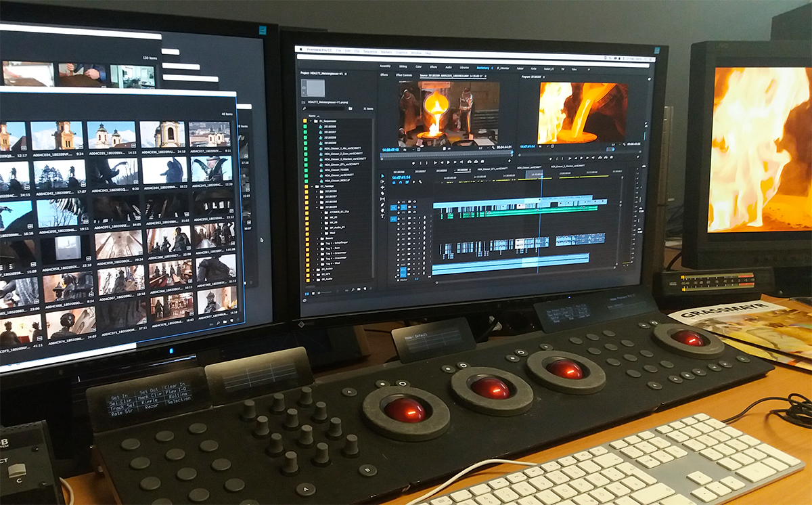This screenshot has width=812, height=505.
Task: Click Play in the Source monitor
Action: (448, 162)
